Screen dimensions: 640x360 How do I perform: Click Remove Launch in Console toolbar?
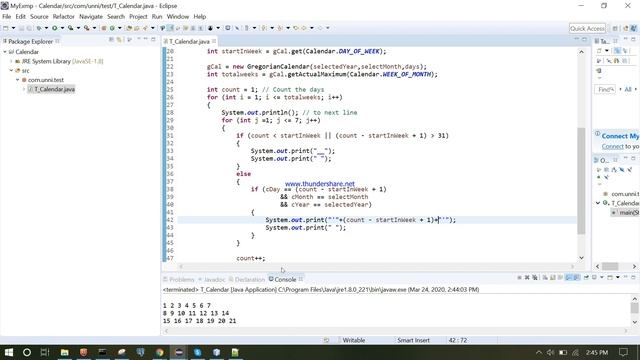point(527,278)
